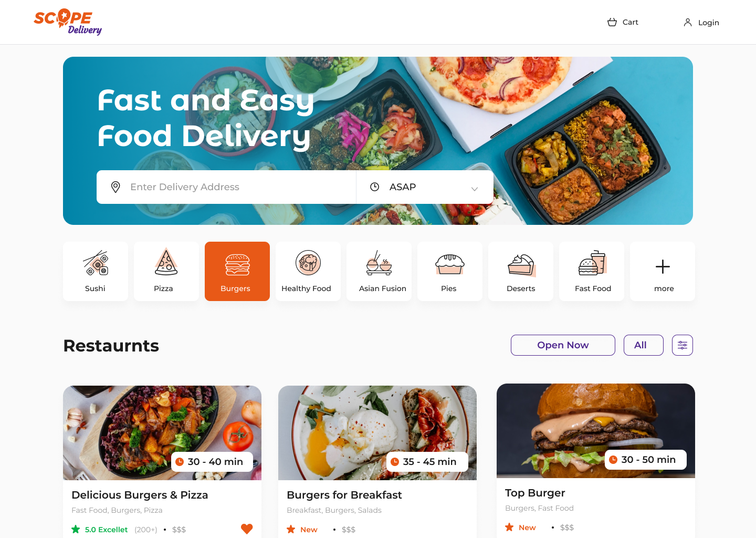Screen dimensions: 756x538
Task: Open the filter settings sliders icon
Action: pos(682,345)
